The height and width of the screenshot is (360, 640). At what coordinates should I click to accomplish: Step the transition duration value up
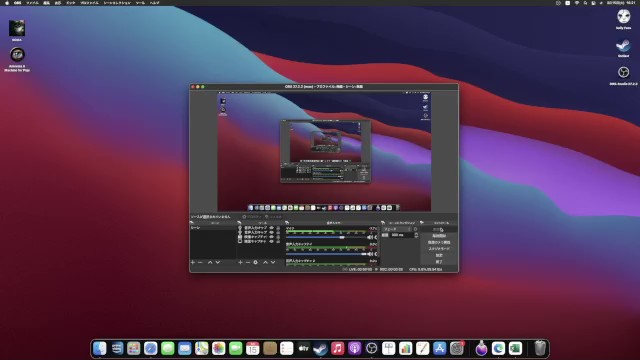(416, 234)
